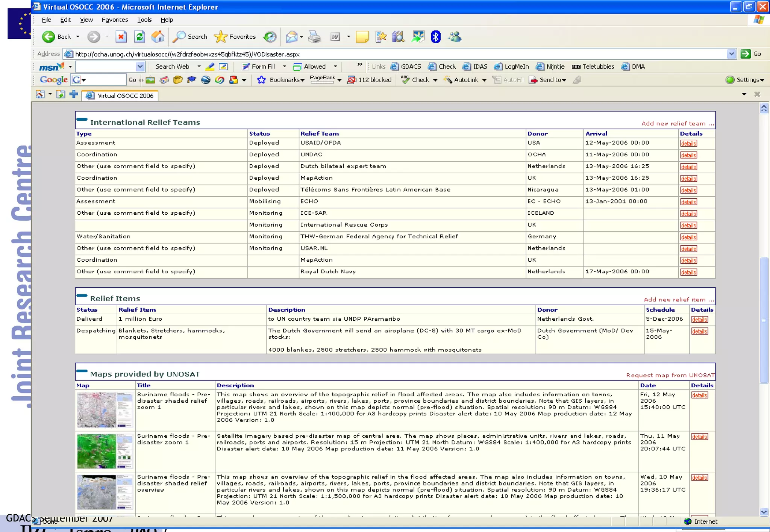Click the Print icon
770x532 pixels.
click(314, 36)
